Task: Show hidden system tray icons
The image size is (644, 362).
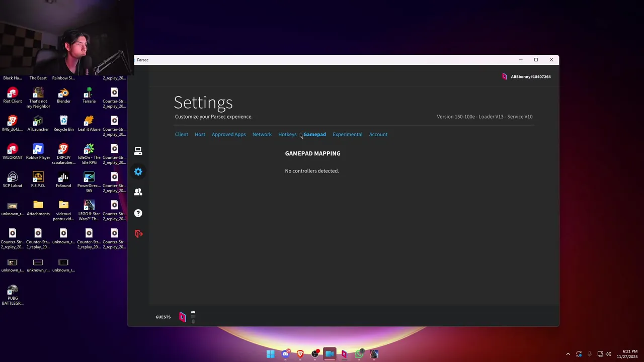Action: coord(568,354)
